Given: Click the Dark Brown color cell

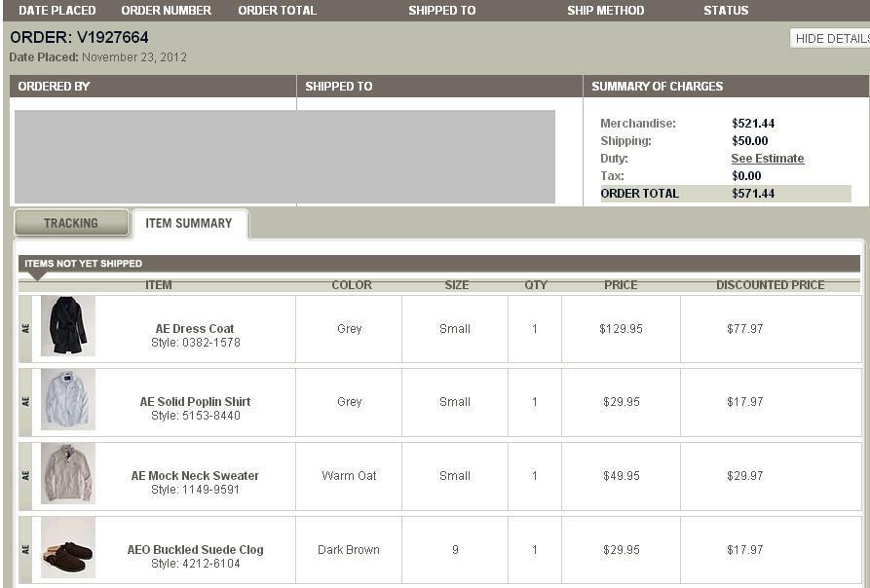Looking at the screenshot, I should [x=349, y=550].
